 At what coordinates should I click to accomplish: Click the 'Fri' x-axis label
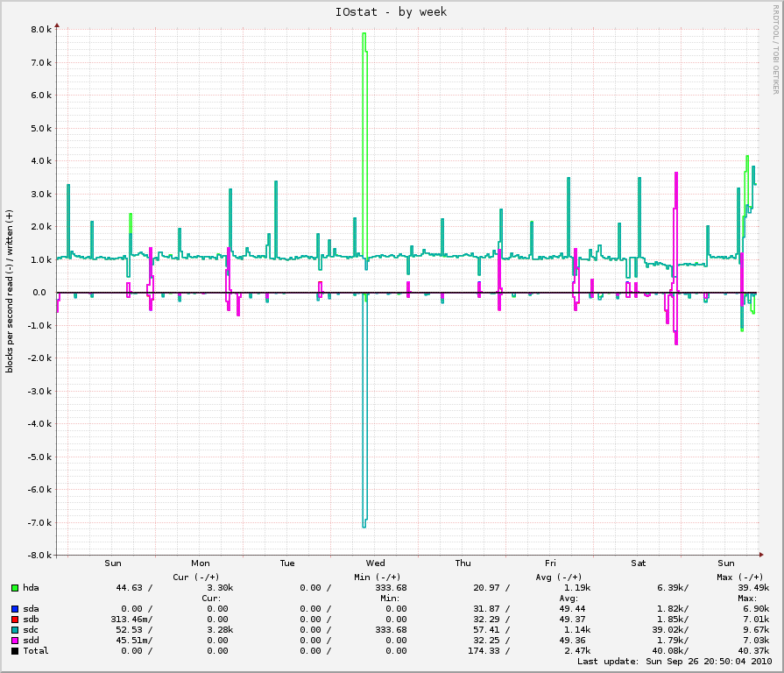(x=550, y=563)
